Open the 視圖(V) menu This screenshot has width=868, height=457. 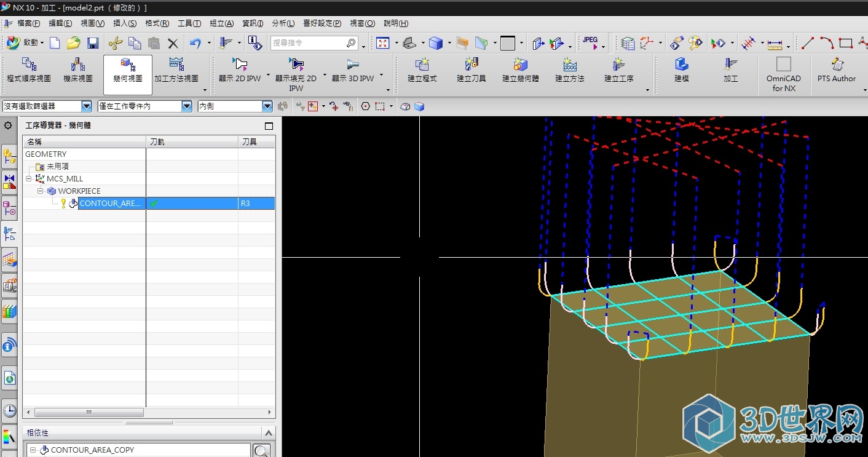tap(93, 23)
